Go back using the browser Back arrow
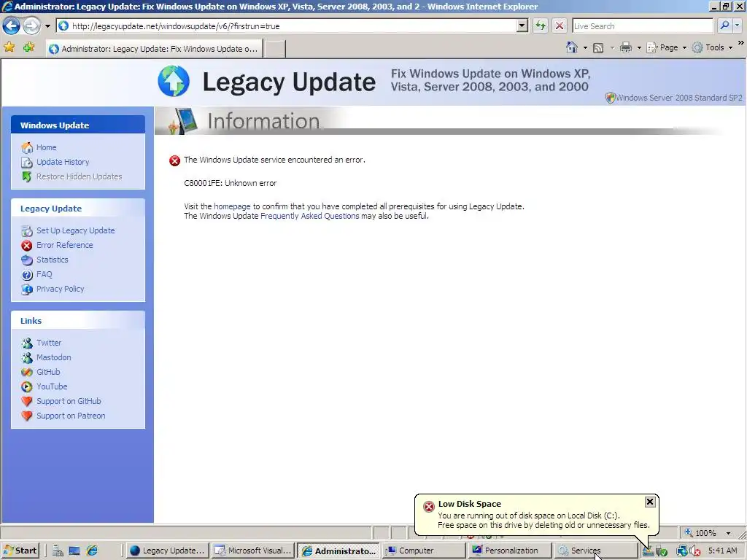 coord(12,26)
